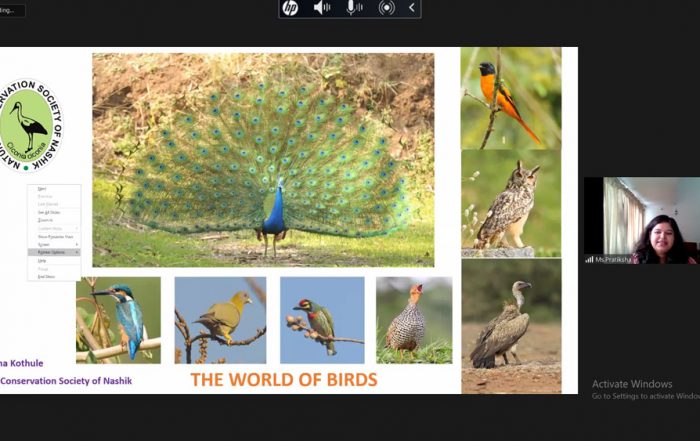Click the owl photo
Viewport: 700px width, 441px height.
(511, 204)
